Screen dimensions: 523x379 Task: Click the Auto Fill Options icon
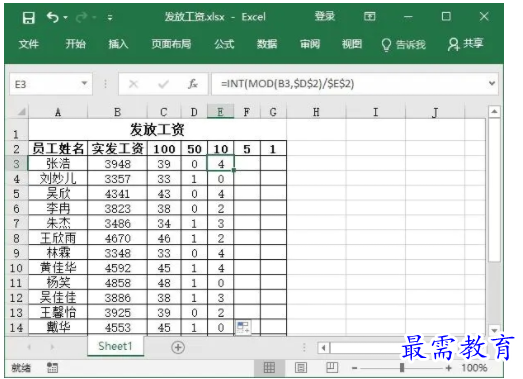(x=243, y=327)
